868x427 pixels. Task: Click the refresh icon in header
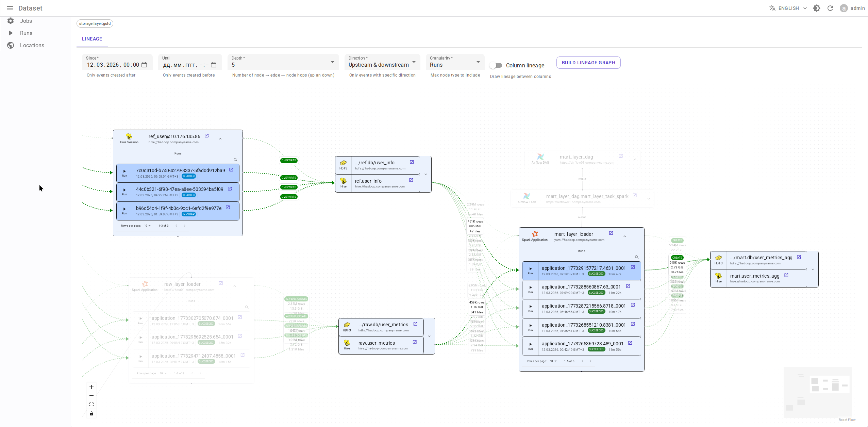[830, 8]
